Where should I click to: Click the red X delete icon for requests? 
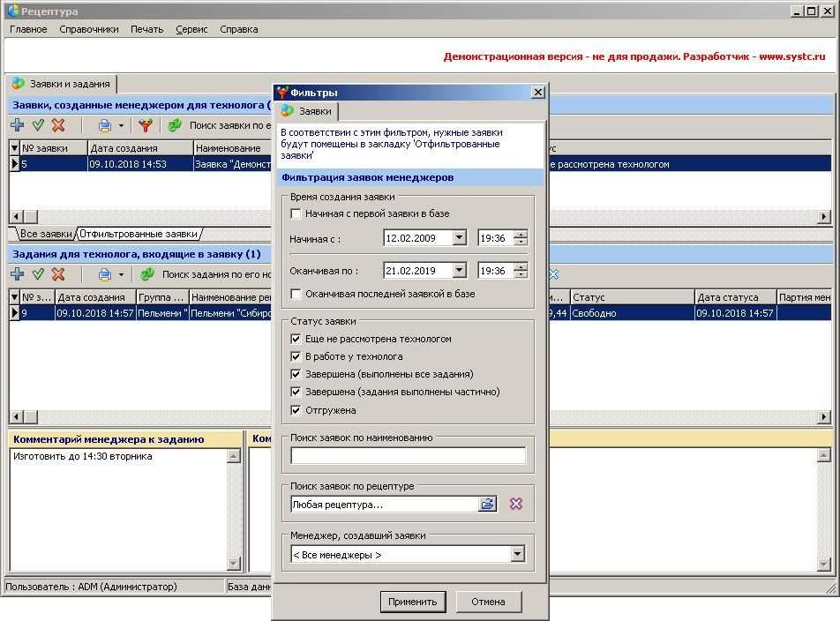(58, 126)
